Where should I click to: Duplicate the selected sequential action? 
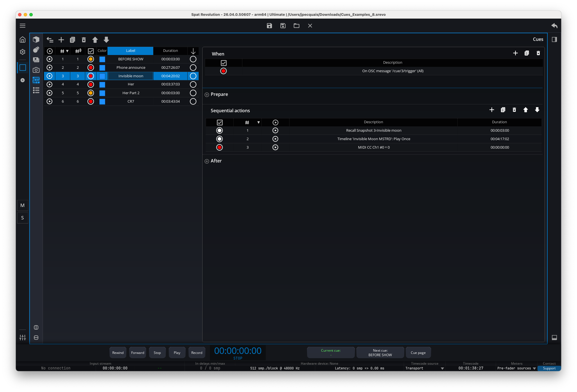503,110
